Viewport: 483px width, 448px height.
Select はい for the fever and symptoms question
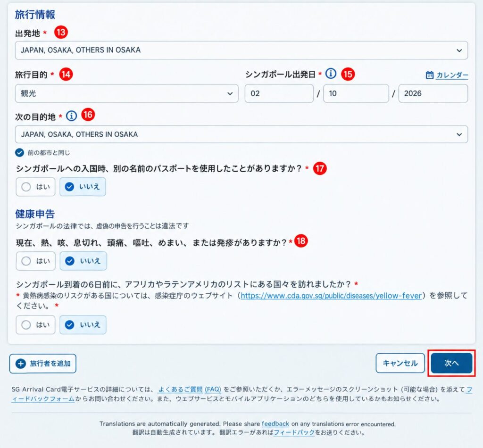click(x=35, y=261)
